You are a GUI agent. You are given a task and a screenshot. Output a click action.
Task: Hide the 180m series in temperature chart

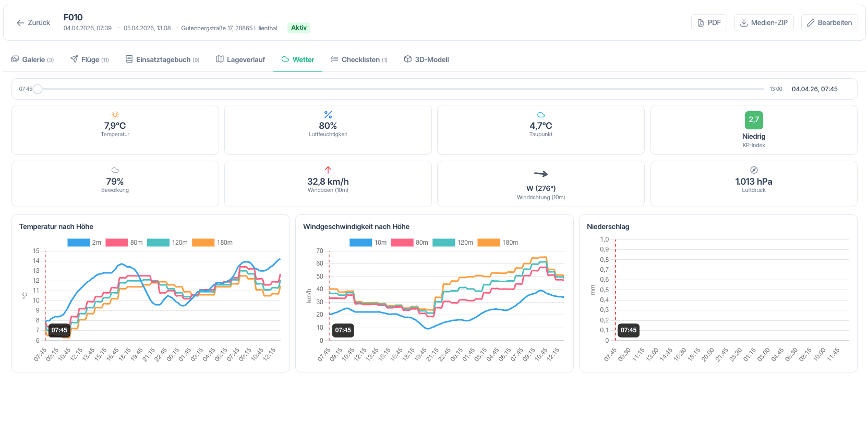(212, 243)
